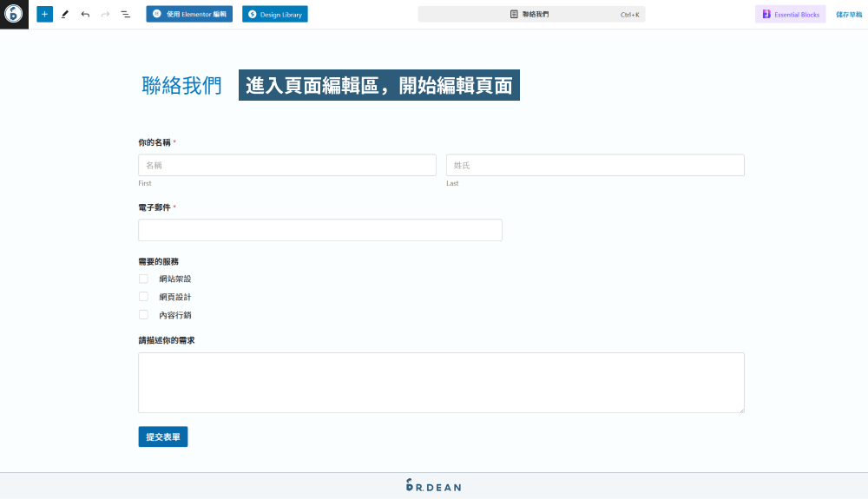Screen dimensions: 868x499
Task: Click the DR.DEAN footer logo
Action: pyautogui.click(x=433, y=486)
